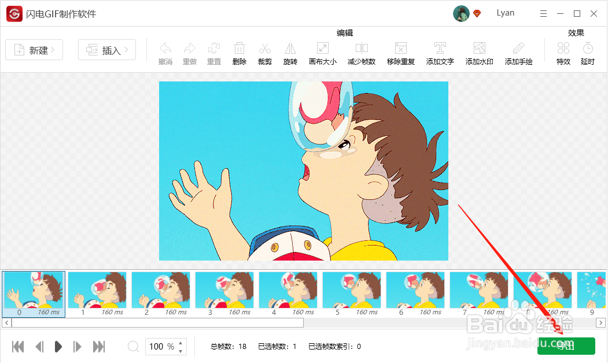Select frame 9 thumbnail
The width and height of the screenshot is (608, 364).
(591, 290)
